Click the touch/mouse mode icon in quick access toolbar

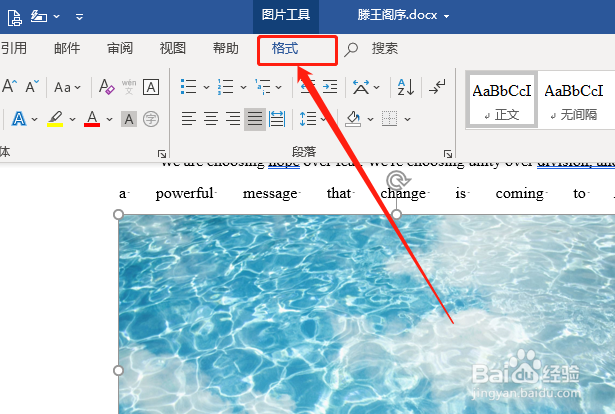coord(39,17)
